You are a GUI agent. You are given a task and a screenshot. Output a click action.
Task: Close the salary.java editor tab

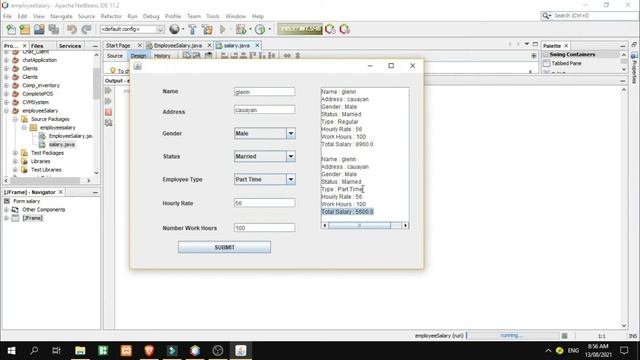257,45
